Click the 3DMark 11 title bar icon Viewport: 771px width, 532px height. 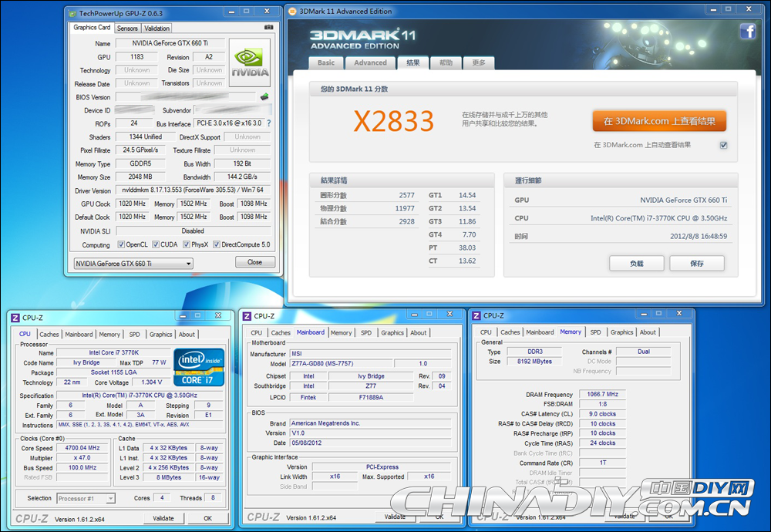pyautogui.click(x=292, y=12)
